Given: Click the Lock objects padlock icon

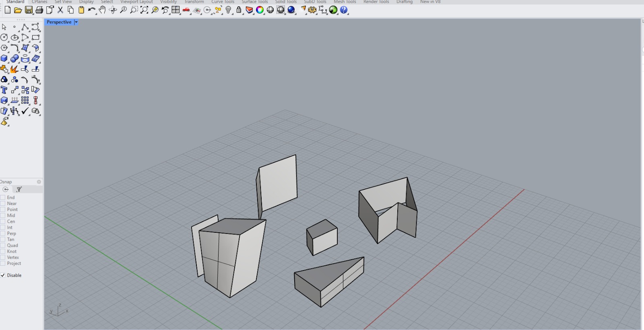Looking at the screenshot, I should point(239,10).
